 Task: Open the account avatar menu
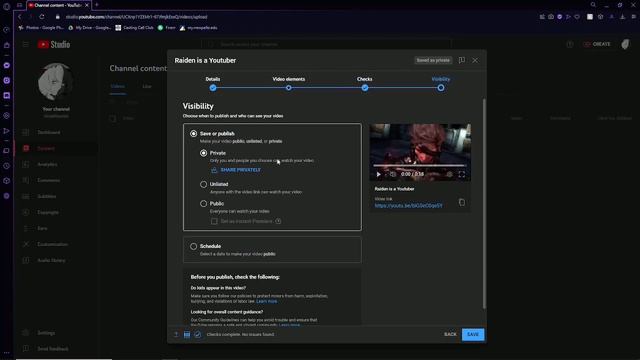[625, 44]
